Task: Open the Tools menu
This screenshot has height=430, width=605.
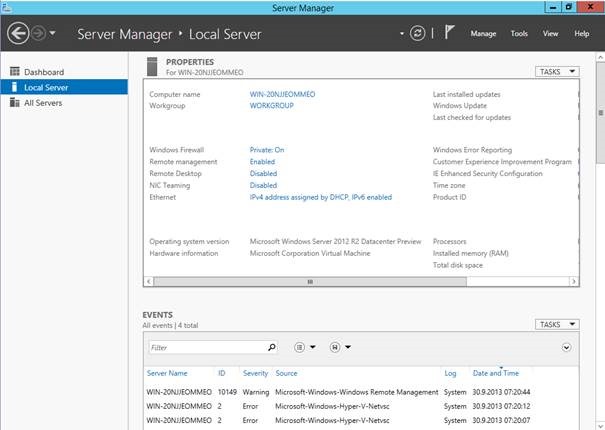Action: coord(519,34)
